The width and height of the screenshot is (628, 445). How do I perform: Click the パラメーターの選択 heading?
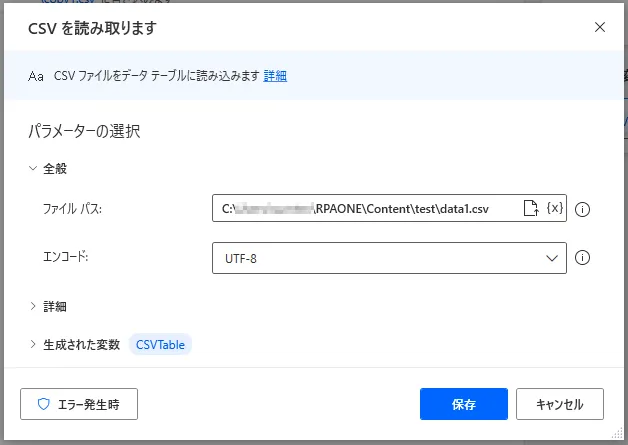click(89, 131)
